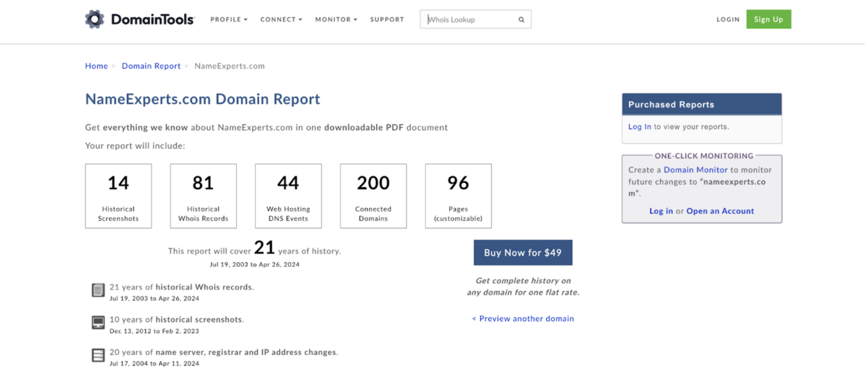
Task: Click the NameExperts.com breadcrumb text
Action: [x=229, y=66]
